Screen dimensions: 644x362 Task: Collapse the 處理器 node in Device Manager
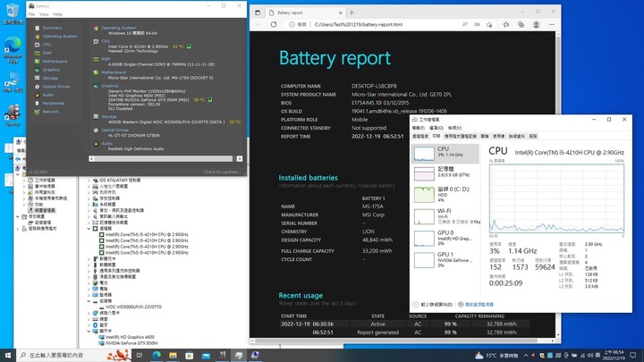(x=89, y=229)
